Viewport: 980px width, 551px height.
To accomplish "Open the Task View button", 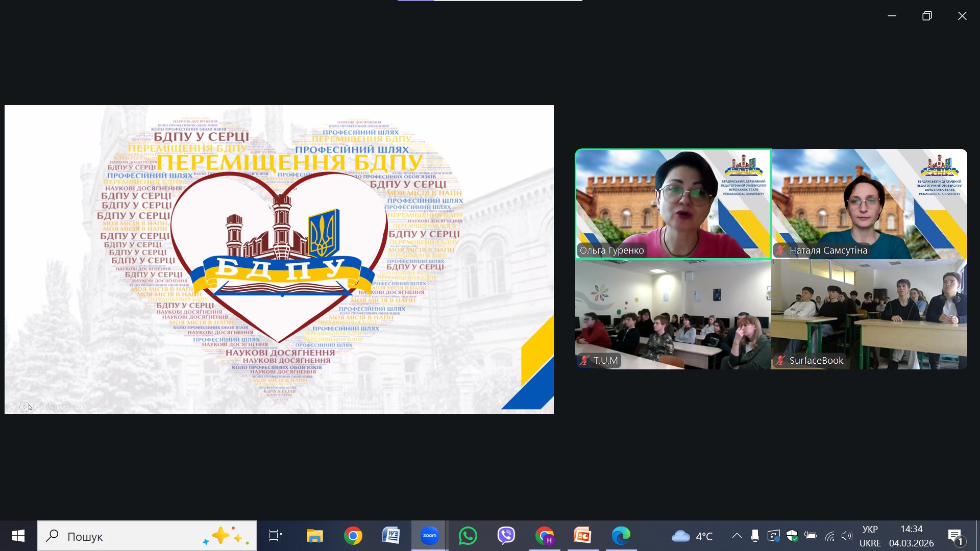I will 276,536.
